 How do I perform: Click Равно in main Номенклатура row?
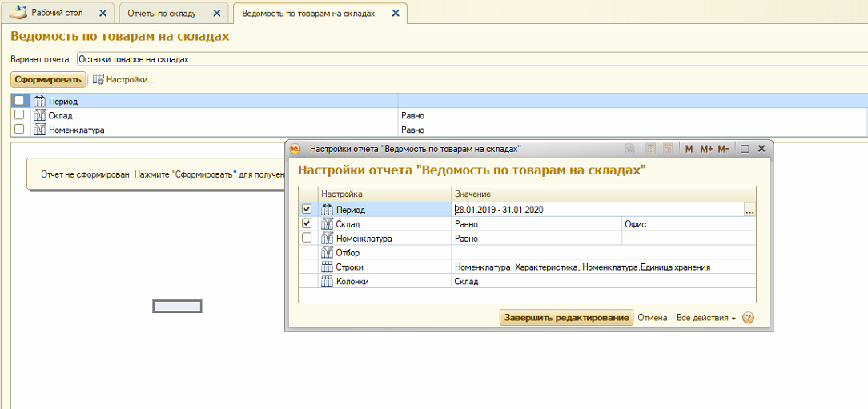[412, 130]
